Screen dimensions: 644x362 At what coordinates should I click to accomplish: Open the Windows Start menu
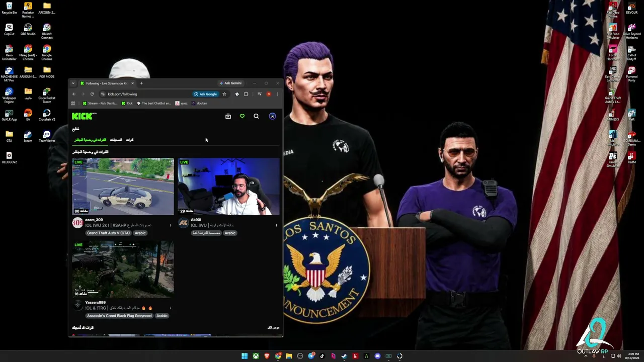coord(245,356)
